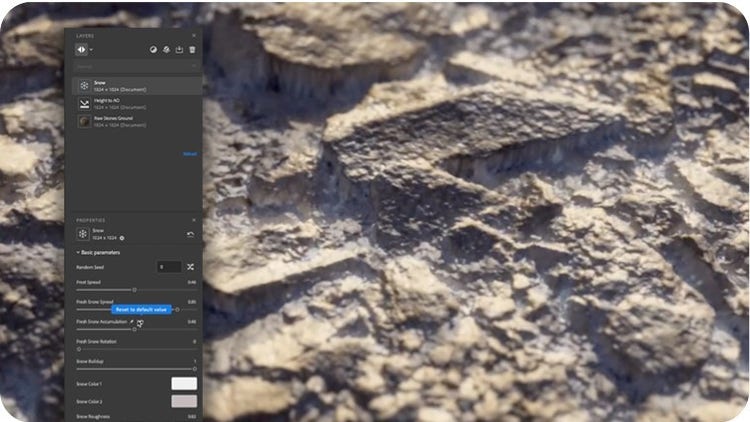Close the Layers panel
750x422 pixels.
click(194, 35)
